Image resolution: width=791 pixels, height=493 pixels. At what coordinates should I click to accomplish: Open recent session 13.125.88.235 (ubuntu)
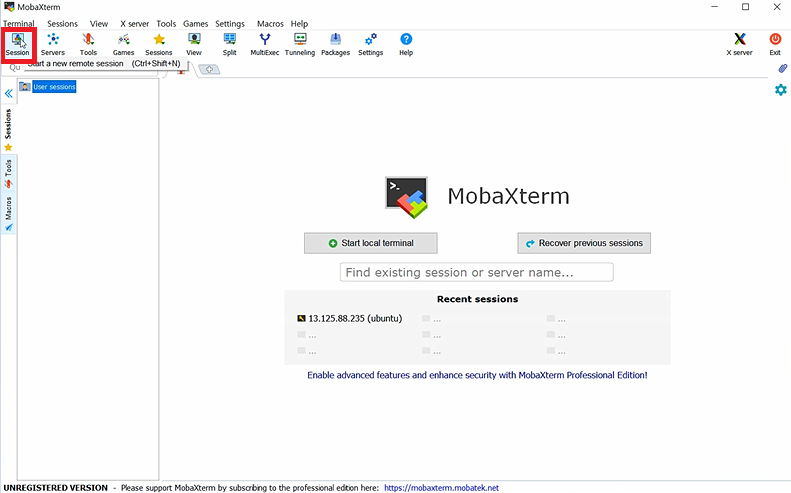350,318
